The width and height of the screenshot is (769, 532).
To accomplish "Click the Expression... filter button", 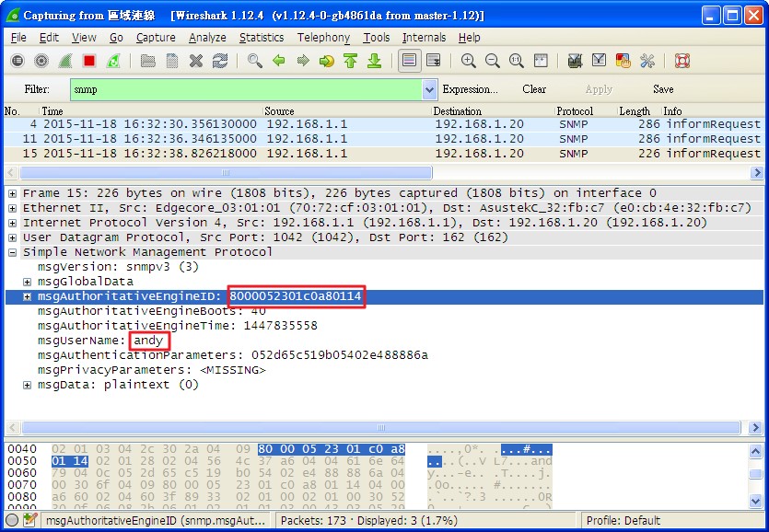I will coord(470,89).
